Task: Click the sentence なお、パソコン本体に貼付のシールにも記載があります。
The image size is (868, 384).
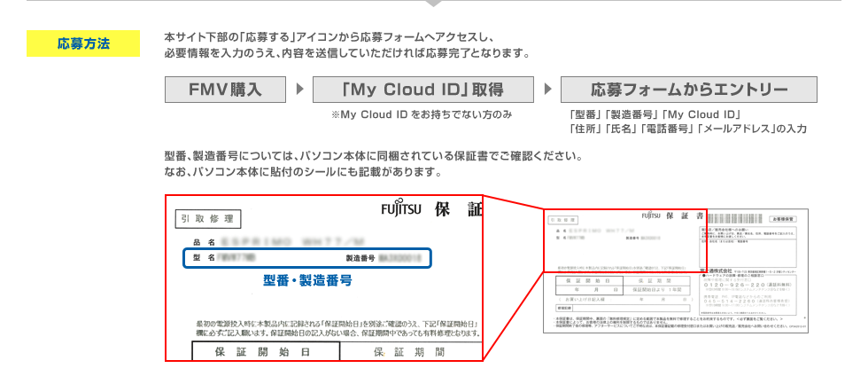Action: [303, 172]
